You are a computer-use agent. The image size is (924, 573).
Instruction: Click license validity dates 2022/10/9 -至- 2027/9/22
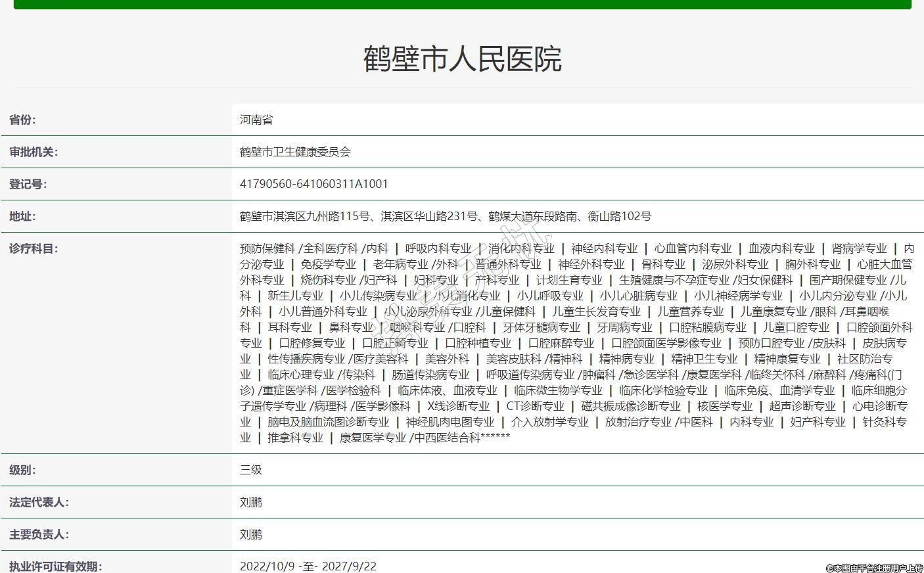point(308,566)
